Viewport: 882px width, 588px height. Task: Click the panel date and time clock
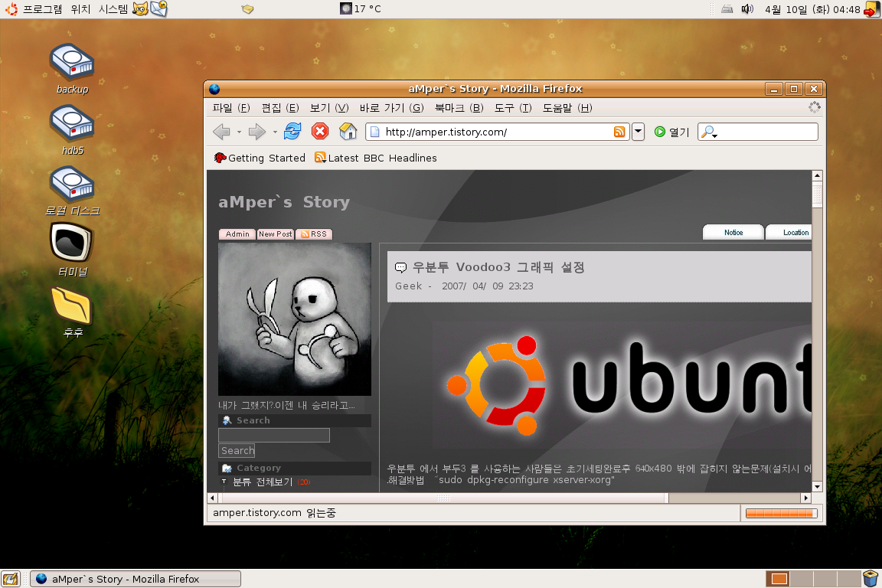pyautogui.click(x=812, y=9)
